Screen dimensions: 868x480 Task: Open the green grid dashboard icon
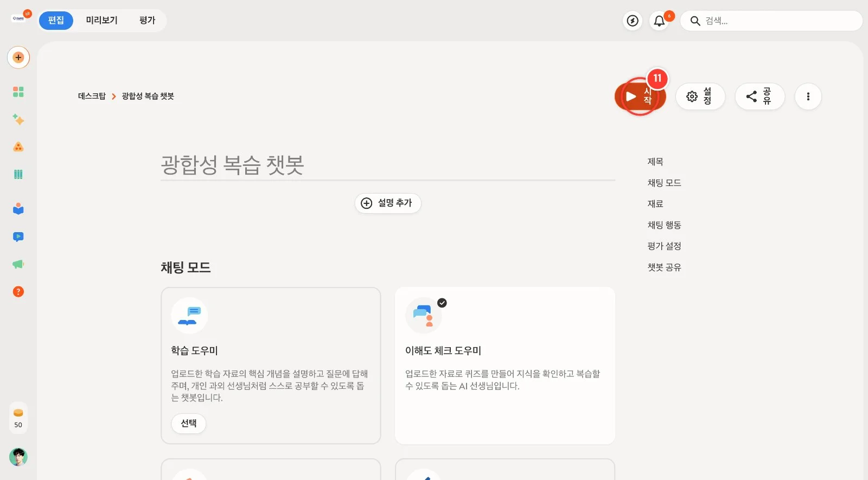18,92
